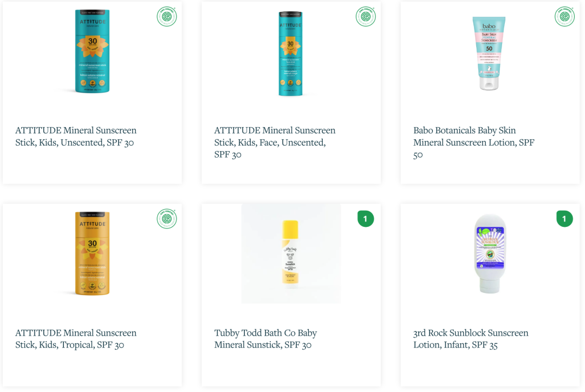Click the SPF 50 number on the Babo tube
585x392 pixels.
click(489, 48)
